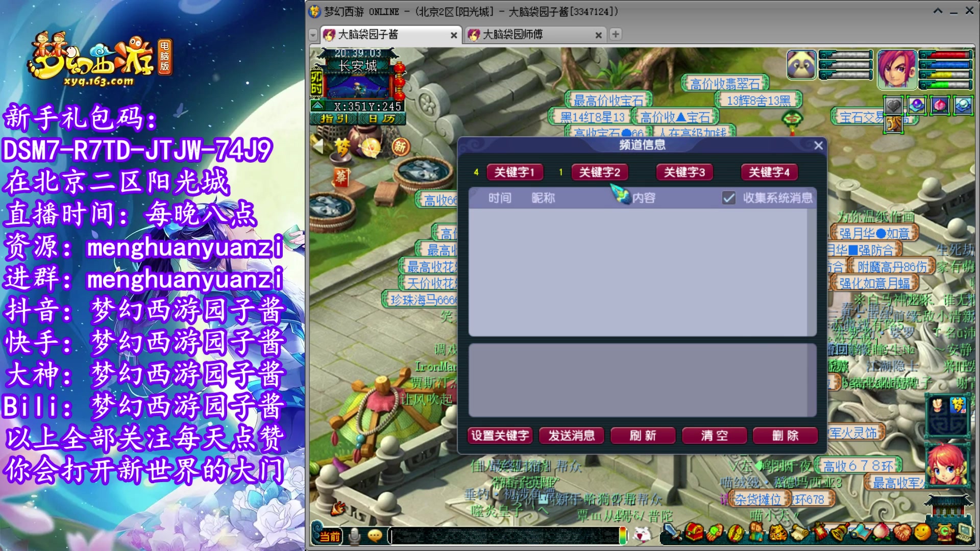Open the computer system settings icon
980x551 pixels.
965,533
